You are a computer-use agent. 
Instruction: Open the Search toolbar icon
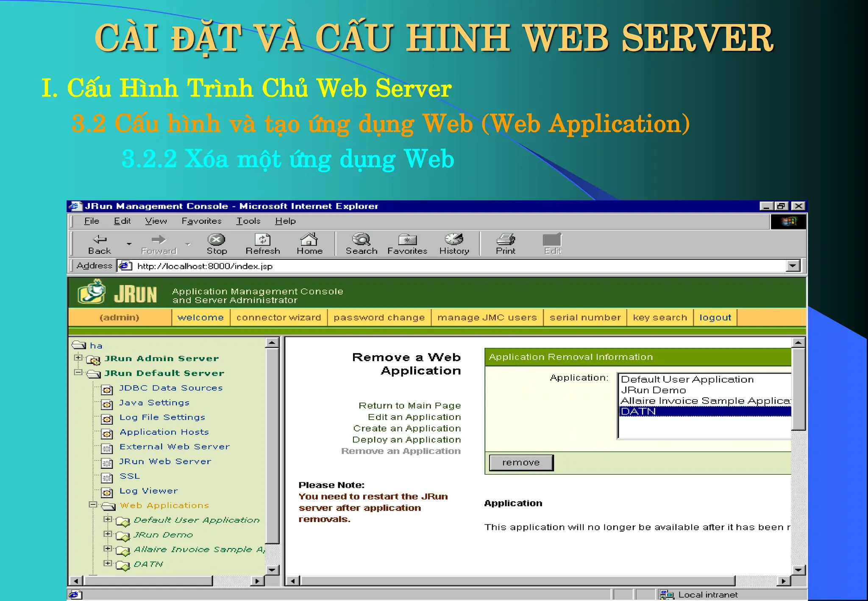coord(362,244)
